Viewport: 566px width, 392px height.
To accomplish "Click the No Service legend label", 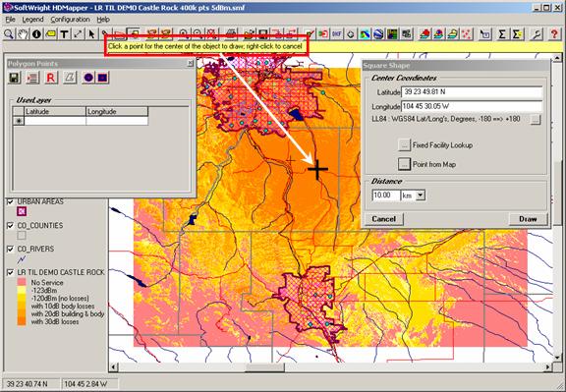I will (x=47, y=283).
